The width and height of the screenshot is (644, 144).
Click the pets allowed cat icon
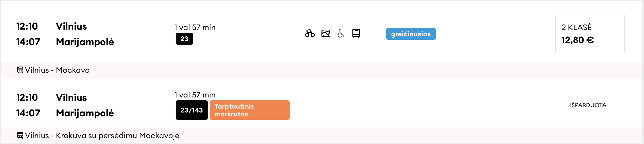pos(325,33)
